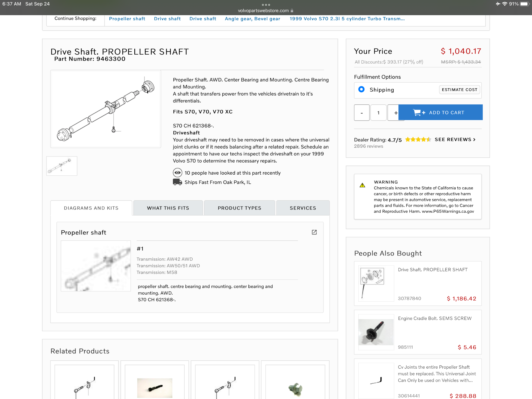This screenshot has height=399, width=532.
Task: Click the dealer rating stars
Action: 418,139
